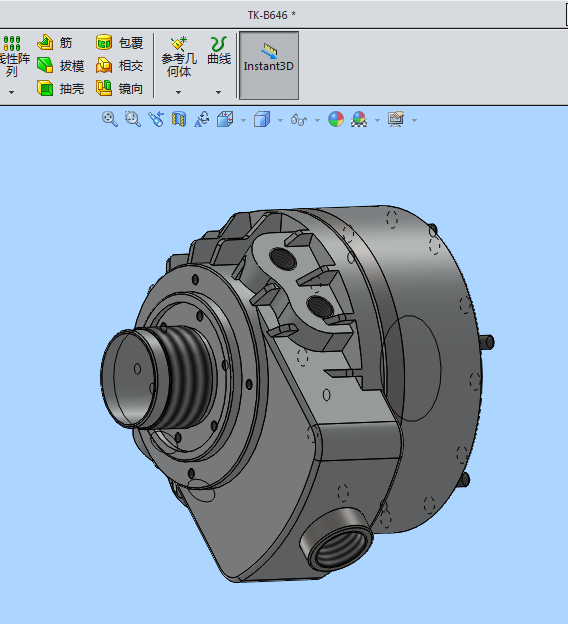Open the Hide/Show Items glasses menu
This screenshot has height=624, width=568.
point(299,119)
